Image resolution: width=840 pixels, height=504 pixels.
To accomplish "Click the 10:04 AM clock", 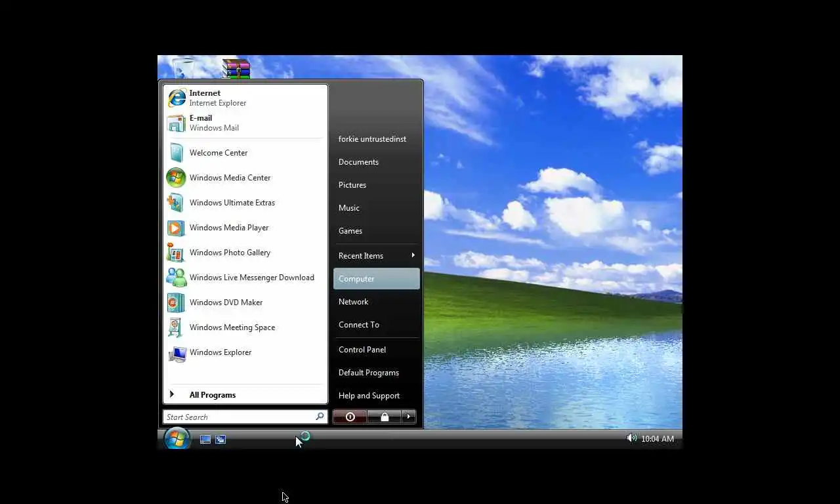I will [x=658, y=439].
